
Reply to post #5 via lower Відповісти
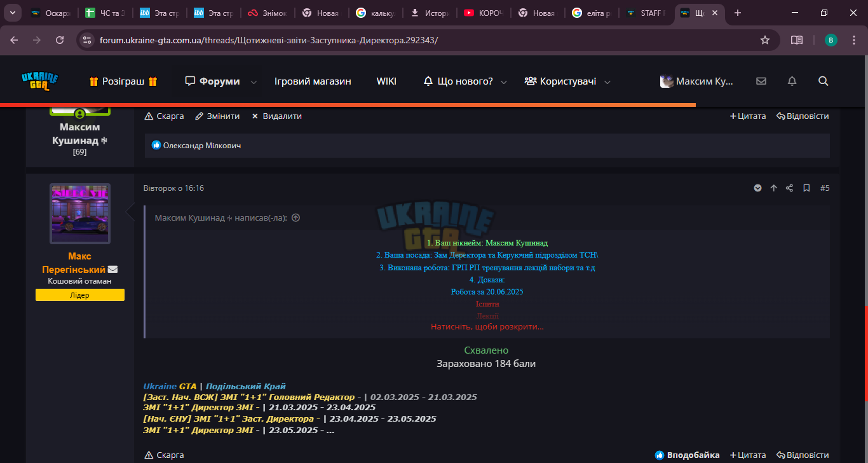tap(803, 455)
